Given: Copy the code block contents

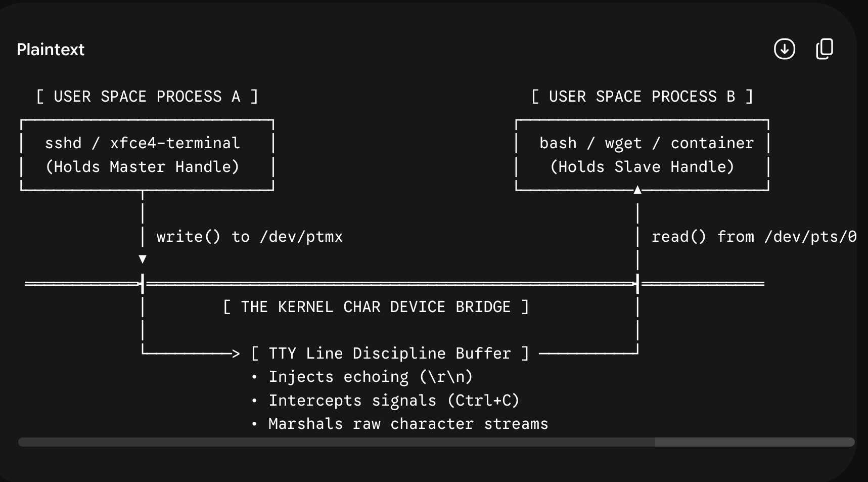Looking at the screenshot, I should (x=825, y=49).
